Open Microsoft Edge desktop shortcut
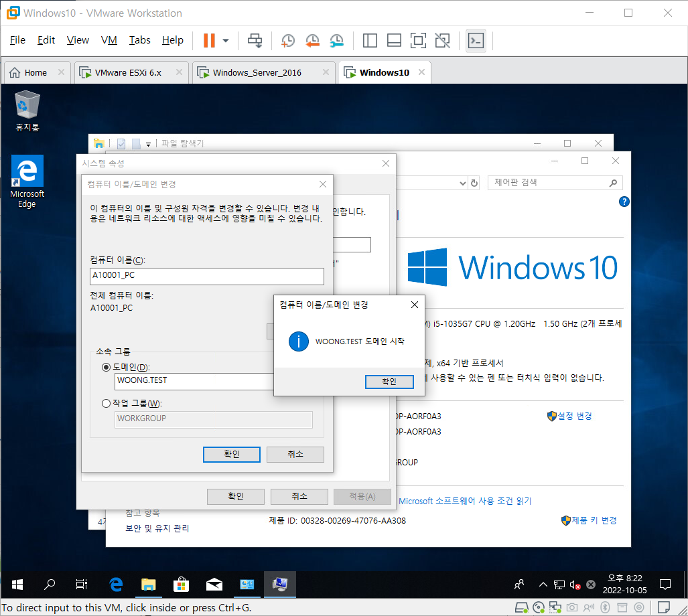 point(27,181)
